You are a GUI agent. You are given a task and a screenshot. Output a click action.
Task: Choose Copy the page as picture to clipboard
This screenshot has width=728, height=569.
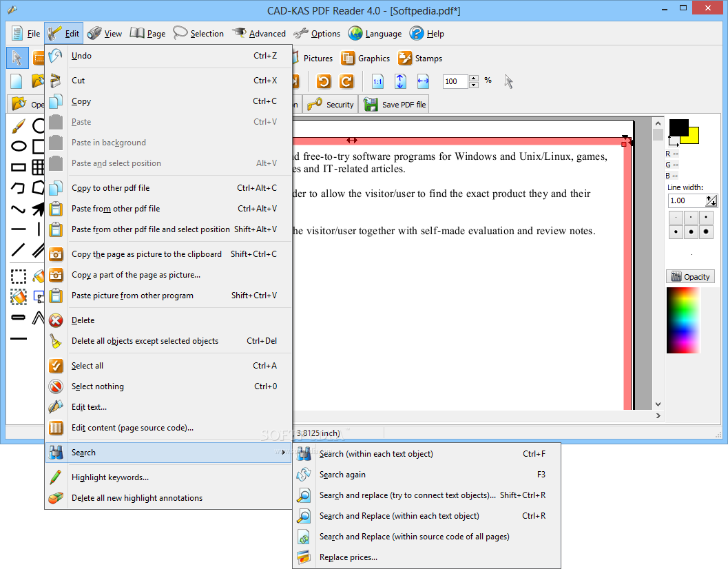[x=169, y=254]
